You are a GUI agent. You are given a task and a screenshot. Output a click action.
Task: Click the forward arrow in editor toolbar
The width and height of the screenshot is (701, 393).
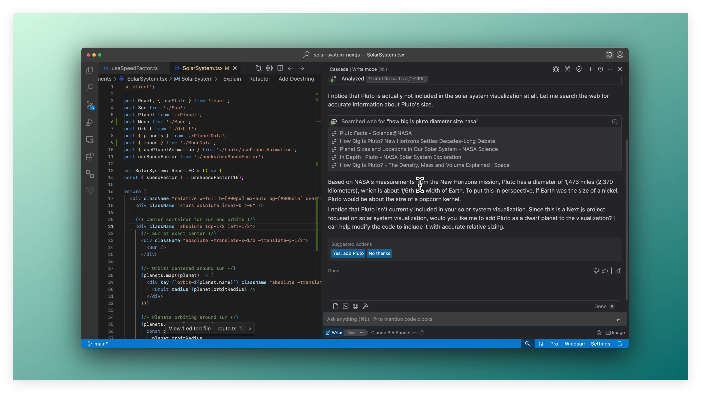(301, 68)
